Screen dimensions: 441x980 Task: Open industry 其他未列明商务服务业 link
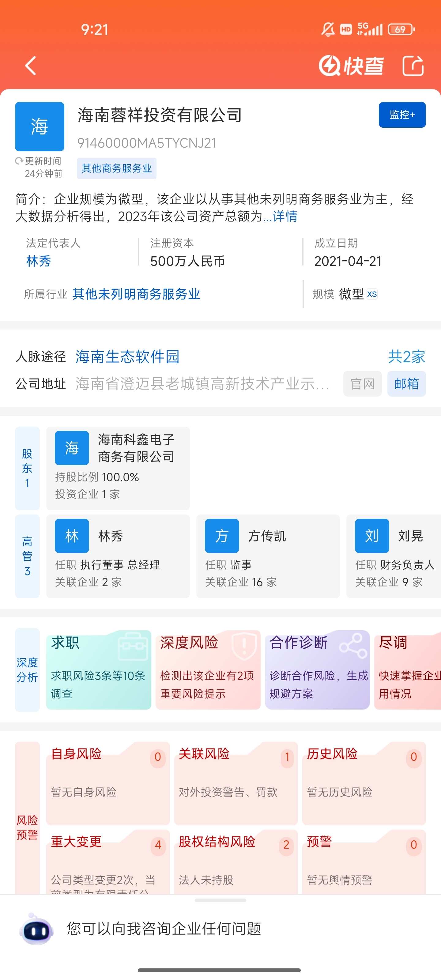(136, 294)
